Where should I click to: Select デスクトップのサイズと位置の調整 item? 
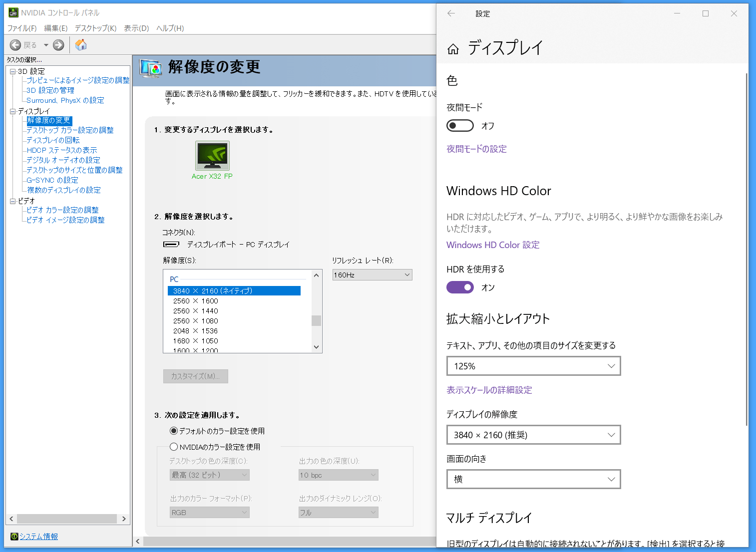click(x=74, y=170)
